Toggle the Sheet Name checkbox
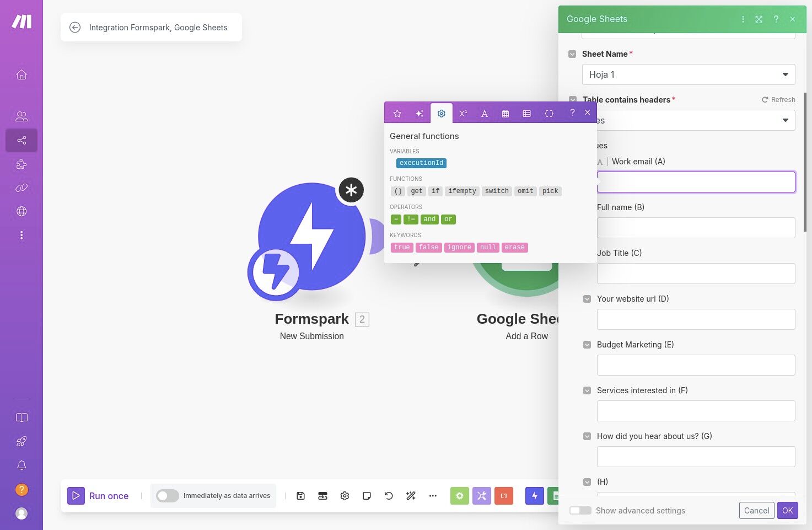This screenshot has width=812, height=530. [x=572, y=54]
